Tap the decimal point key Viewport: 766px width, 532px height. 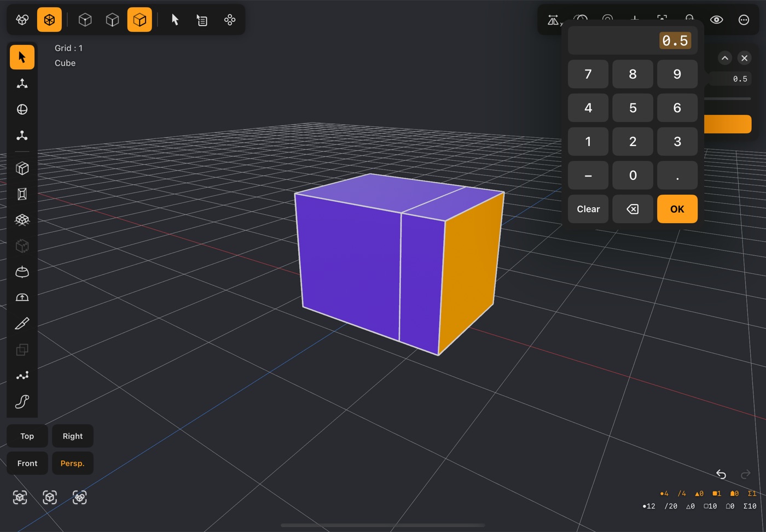677,175
